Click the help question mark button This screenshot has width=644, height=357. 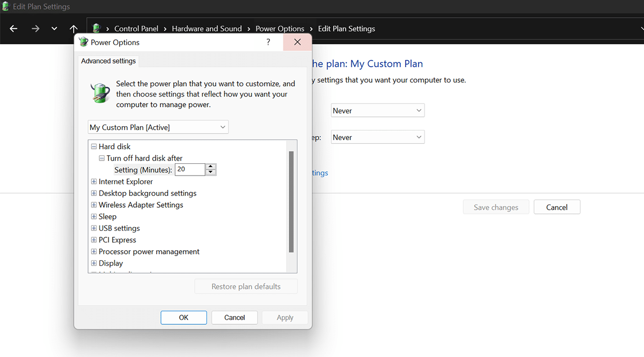coord(268,42)
